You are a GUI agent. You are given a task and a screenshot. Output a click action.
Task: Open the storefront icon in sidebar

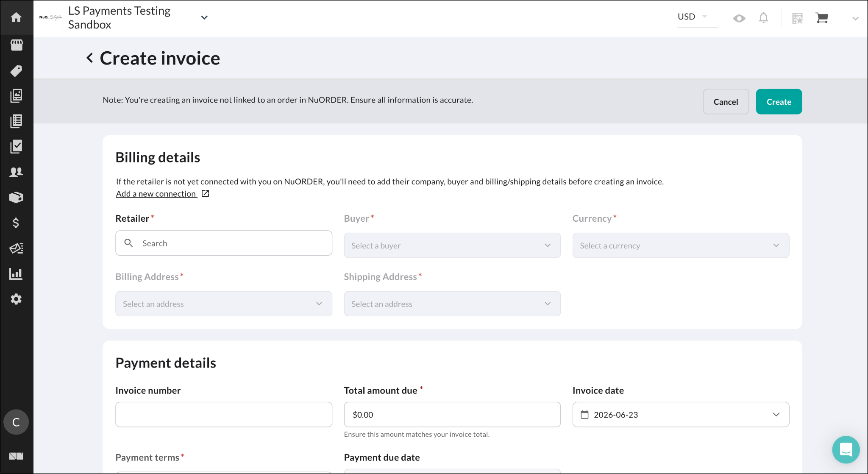click(16, 45)
